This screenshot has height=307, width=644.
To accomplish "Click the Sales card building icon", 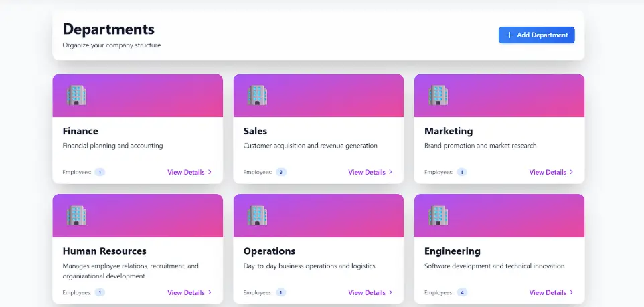I will coord(257,95).
